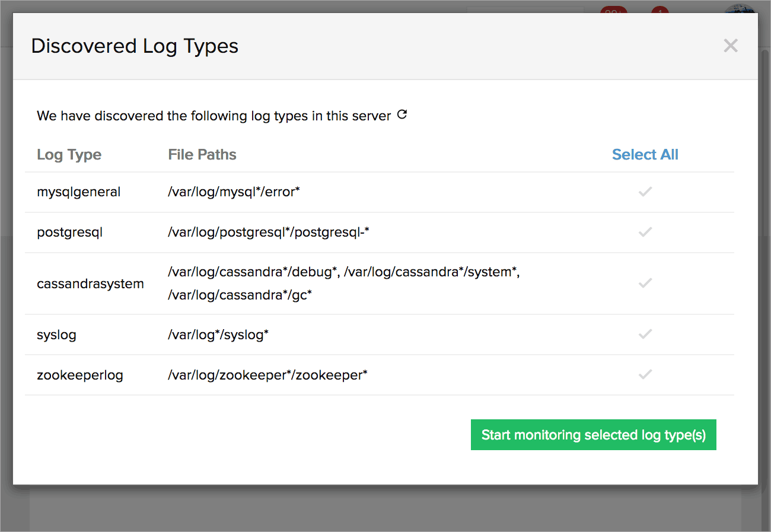Start monitoring selected log types

593,435
